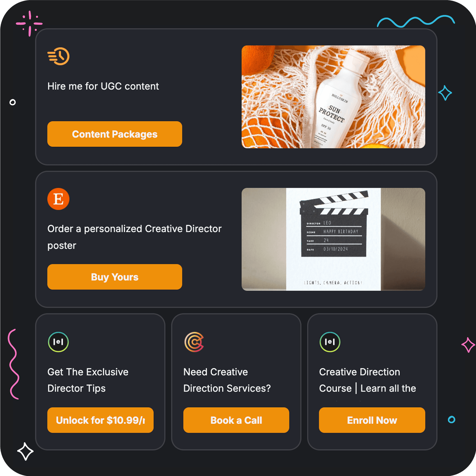Image resolution: width=476 pixels, height=476 pixels.
Task: Click the orange fast-clock icon
Action: pos(58,56)
